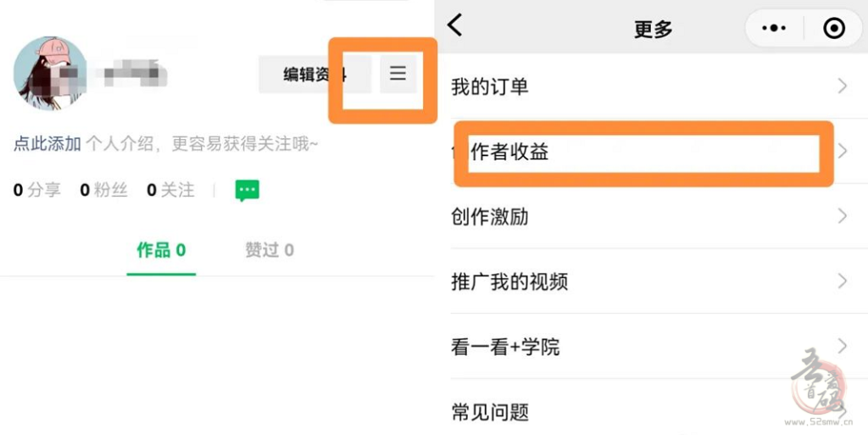Viewport: 868px width, 435px height.
Task: Expand chevron beside 推广我的视频
Action: [x=843, y=282]
